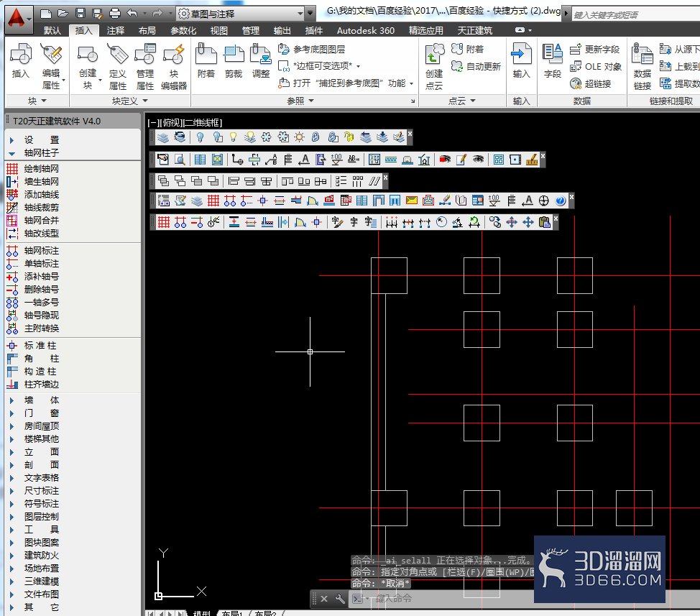Select 绘制轴网 (draw axis grid) command
The height and width of the screenshot is (616, 700).
click(x=32, y=169)
